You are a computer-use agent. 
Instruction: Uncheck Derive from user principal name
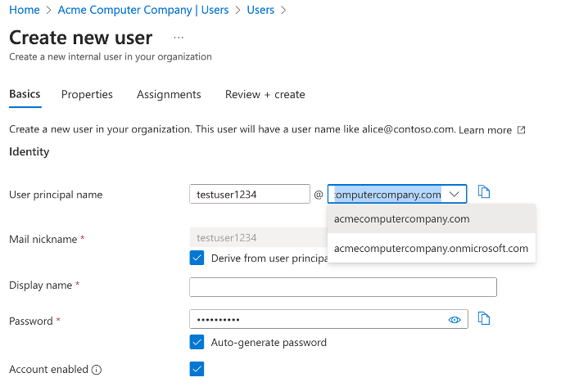[197, 258]
